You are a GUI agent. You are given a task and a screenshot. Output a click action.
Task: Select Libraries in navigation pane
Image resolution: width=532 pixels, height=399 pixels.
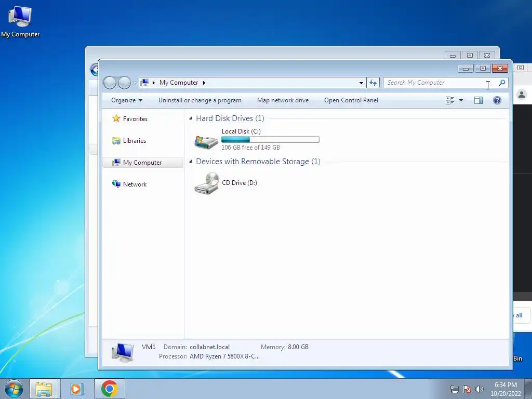(135, 140)
